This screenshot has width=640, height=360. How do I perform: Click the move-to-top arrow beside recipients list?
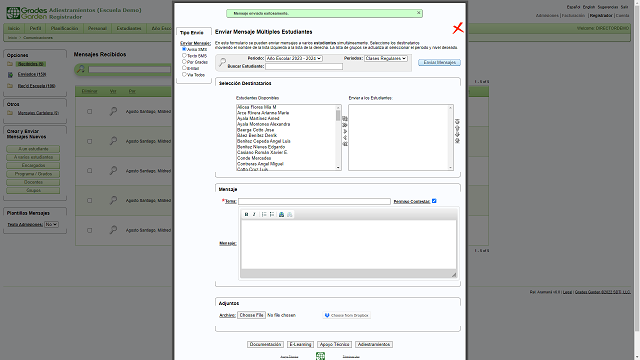[457, 122]
